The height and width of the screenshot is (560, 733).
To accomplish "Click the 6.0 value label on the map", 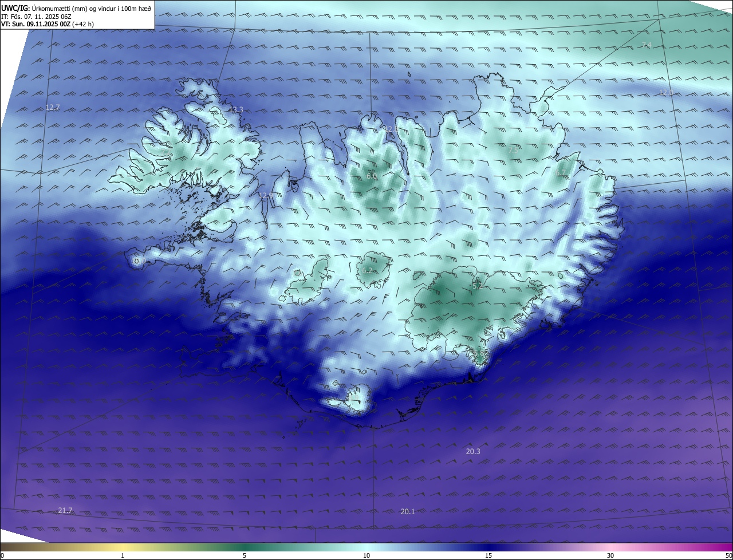I will tap(372, 176).
